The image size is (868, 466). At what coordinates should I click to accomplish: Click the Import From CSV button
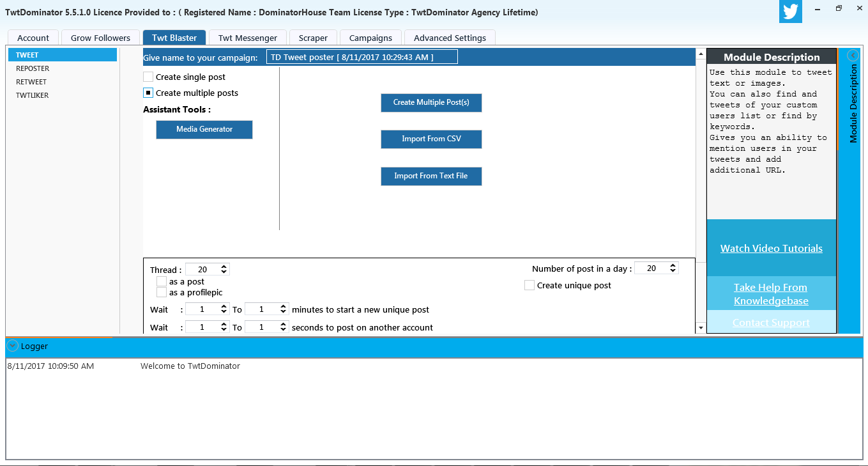click(431, 139)
